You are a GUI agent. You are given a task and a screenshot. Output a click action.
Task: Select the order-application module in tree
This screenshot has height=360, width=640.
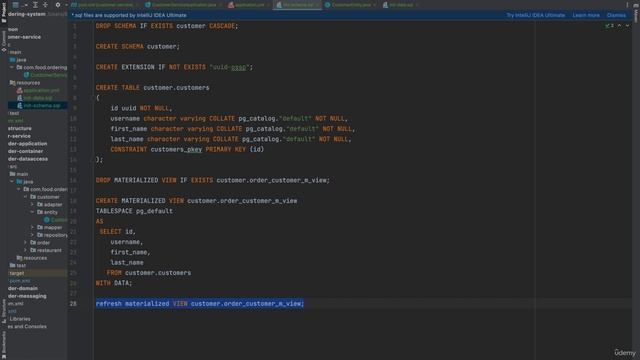(27, 144)
